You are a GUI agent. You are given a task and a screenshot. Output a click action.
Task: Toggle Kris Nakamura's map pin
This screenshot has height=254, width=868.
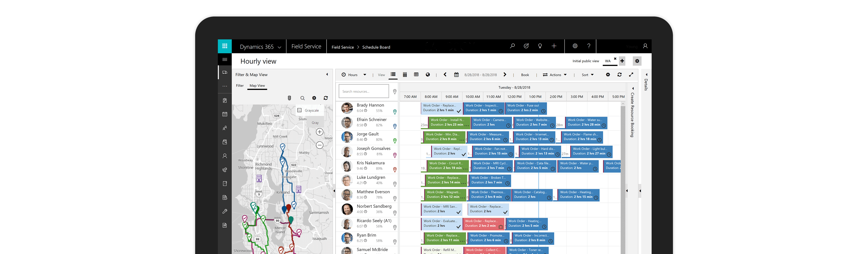click(395, 170)
